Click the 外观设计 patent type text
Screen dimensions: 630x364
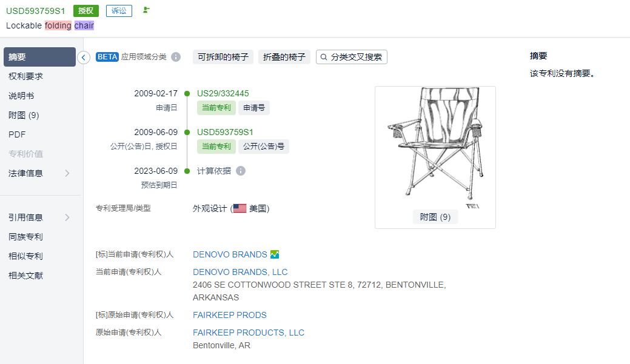pos(210,208)
